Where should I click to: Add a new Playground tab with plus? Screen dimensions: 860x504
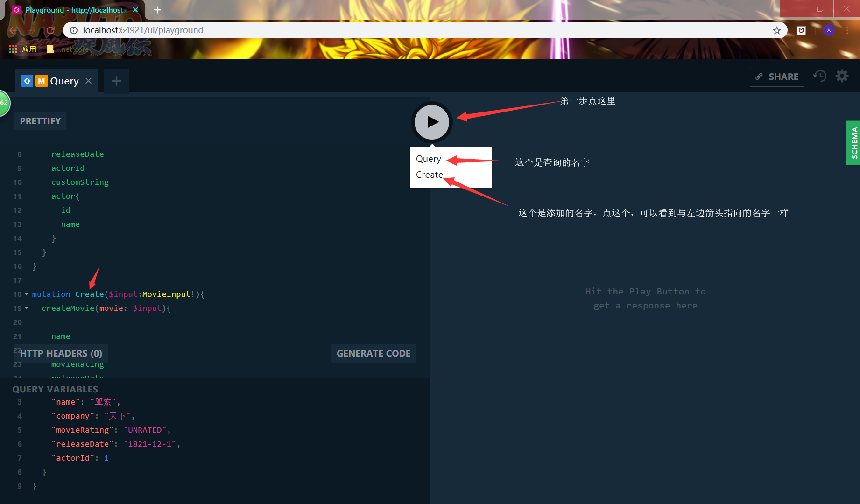tap(116, 81)
